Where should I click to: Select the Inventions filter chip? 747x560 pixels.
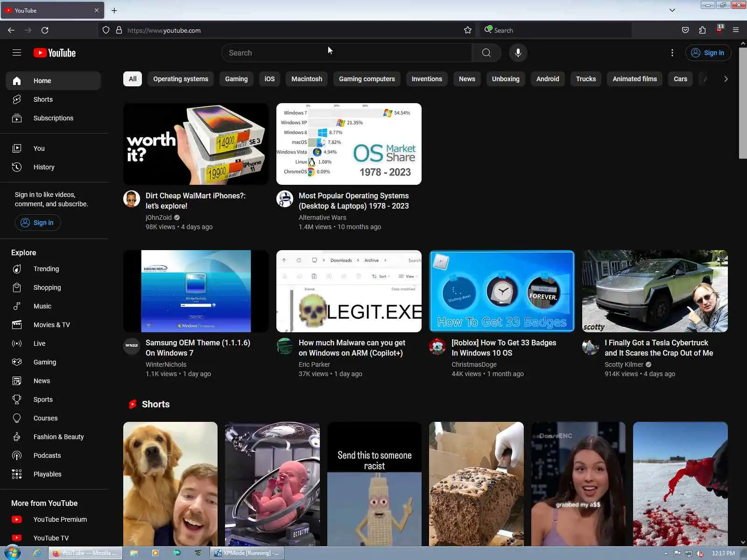tap(427, 79)
